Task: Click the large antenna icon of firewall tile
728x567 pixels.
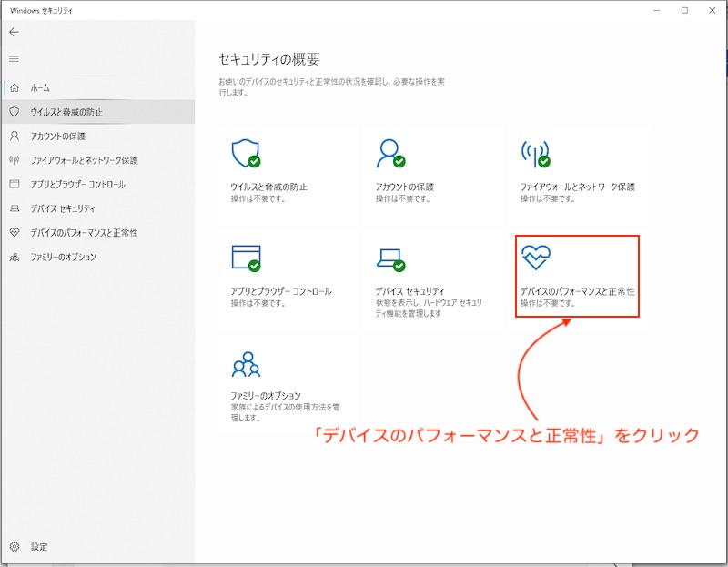Action: (x=535, y=154)
